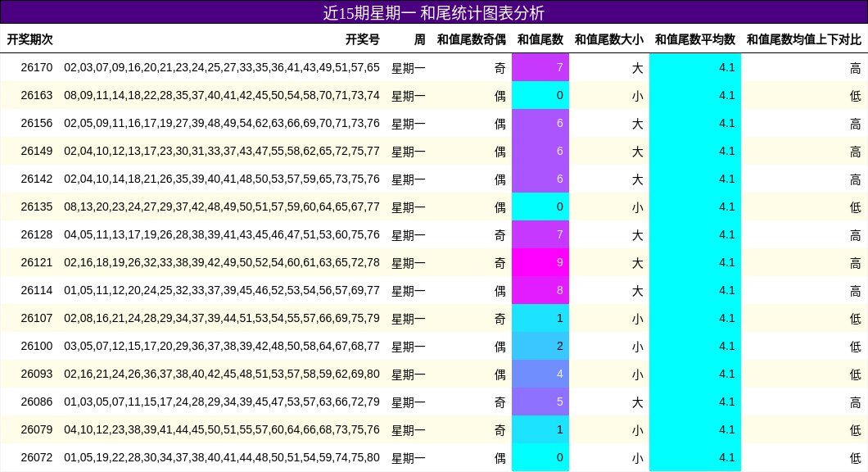The image size is (868, 472).
Task: Click tail value 6 in row 26156
Action: point(540,123)
